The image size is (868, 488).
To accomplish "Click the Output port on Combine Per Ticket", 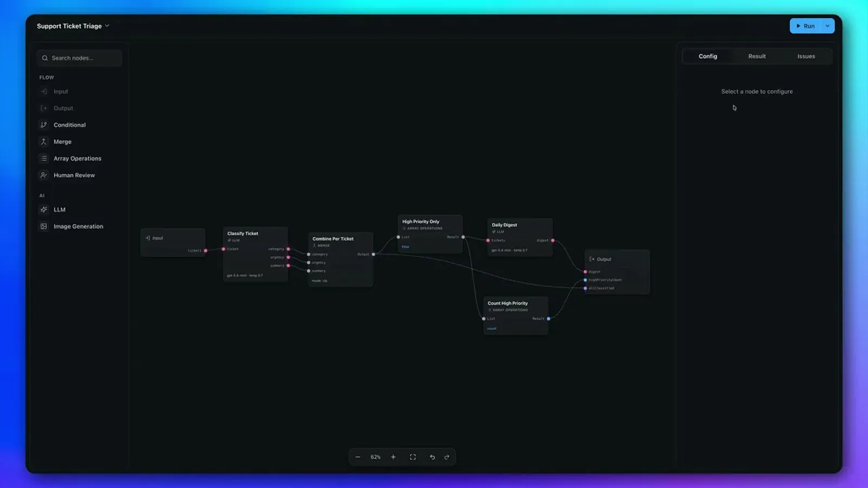I will click(373, 254).
